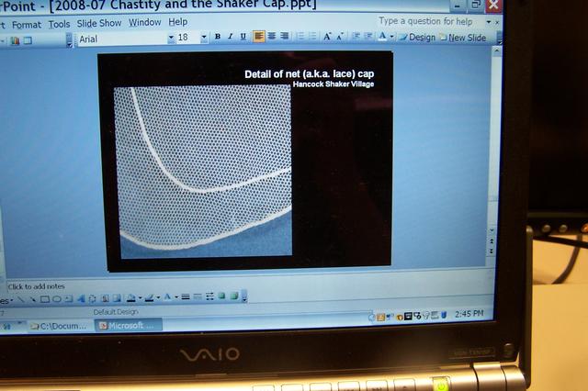The width and height of the screenshot is (588, 391).
Task: Open the Font Color dropdown arrow
Action: click(x=391, y=37)
